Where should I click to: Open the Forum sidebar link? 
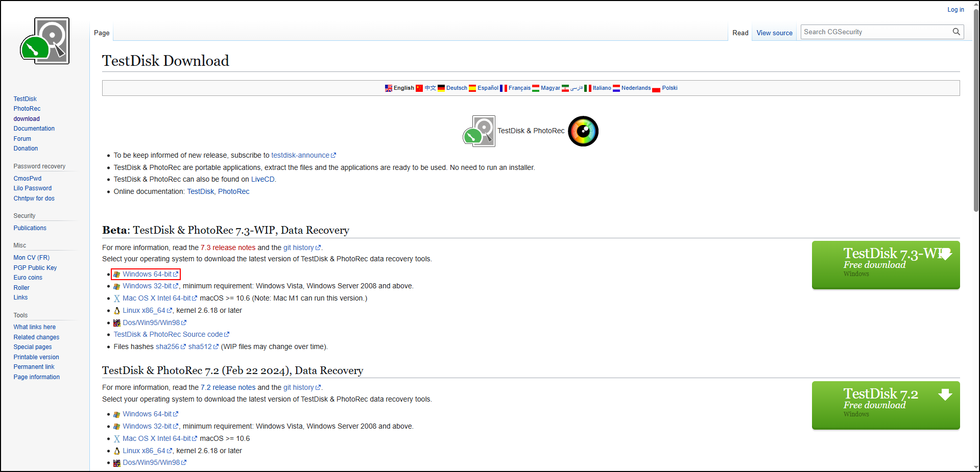[22, 139]
